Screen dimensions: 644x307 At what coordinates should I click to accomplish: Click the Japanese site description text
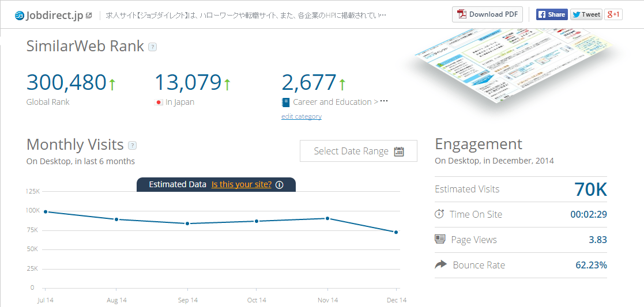coord(246,16)
